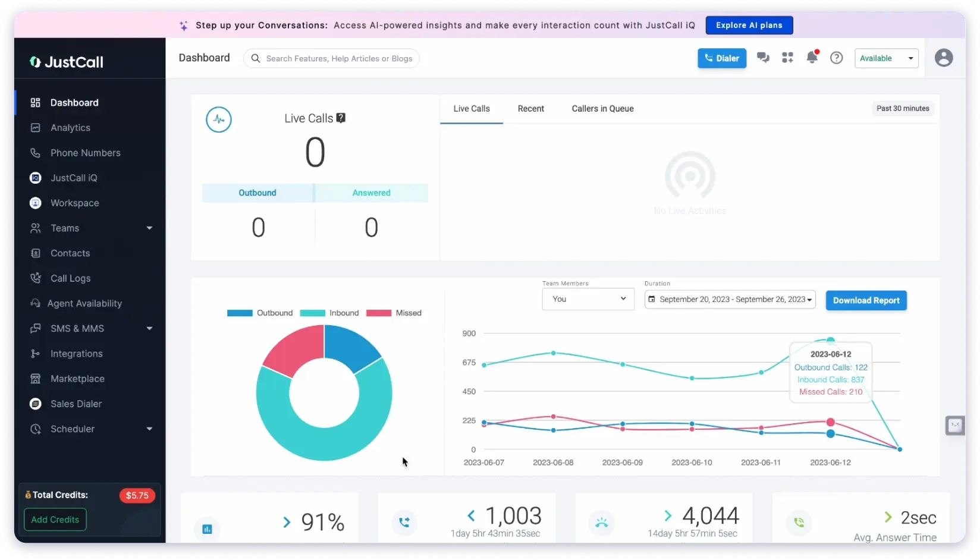
Task: Open the Callers in Queue tab
Action: point(602,108)
